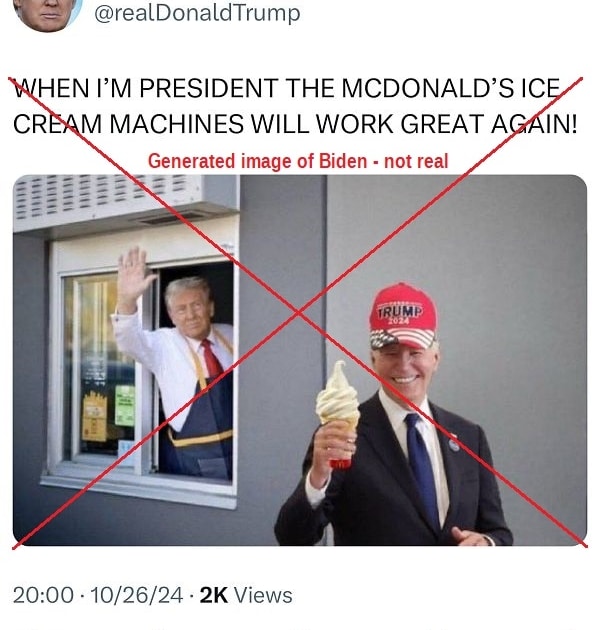The width and height of the screenshot is (600, 630).
Task: Open the 2K Views count
Action: click(246, 595)
